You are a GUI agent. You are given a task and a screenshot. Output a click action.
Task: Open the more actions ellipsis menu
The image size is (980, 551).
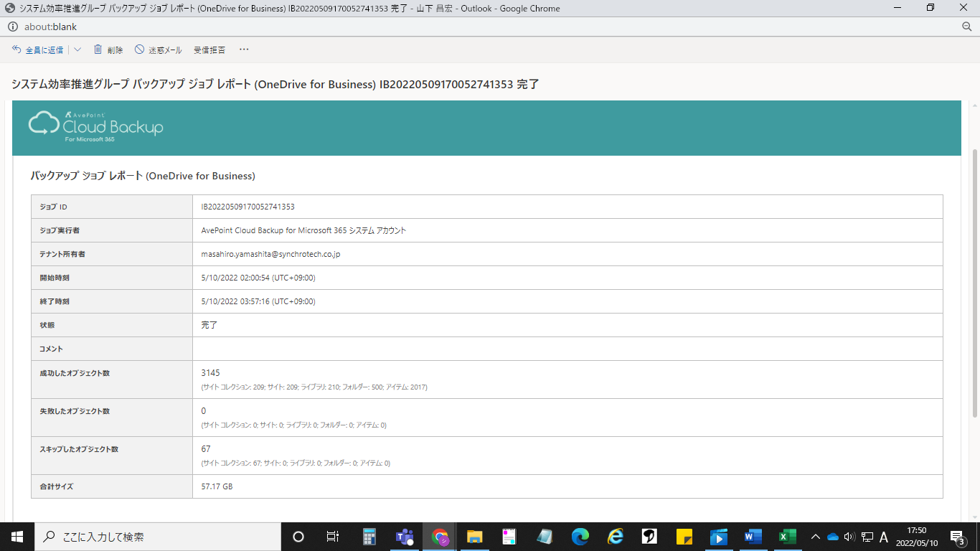tap(244, 50)
